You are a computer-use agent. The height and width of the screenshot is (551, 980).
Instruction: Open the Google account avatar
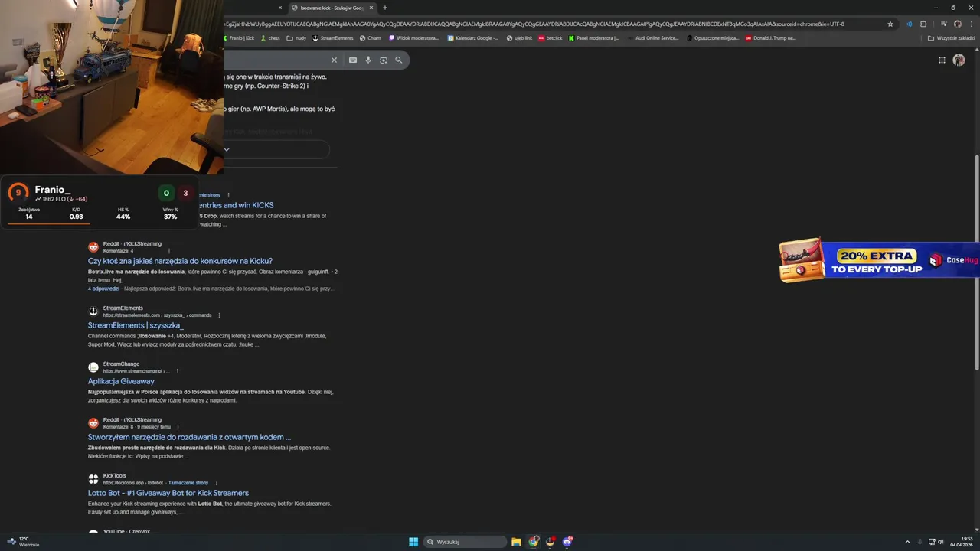pos(959,60)
